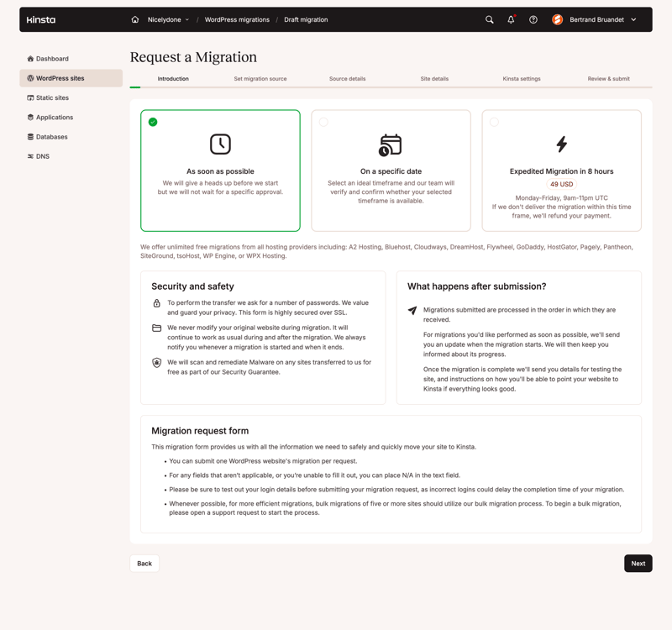Open notifications via the bell icon
Viewport: 672px width, 630px height.
[511, 19]
